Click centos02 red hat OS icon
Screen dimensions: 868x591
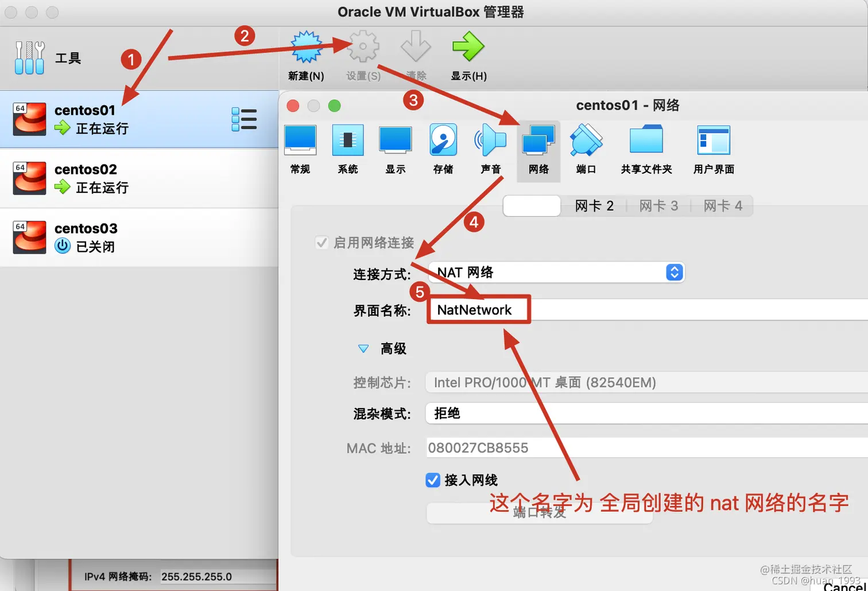(x=29, y=178)
